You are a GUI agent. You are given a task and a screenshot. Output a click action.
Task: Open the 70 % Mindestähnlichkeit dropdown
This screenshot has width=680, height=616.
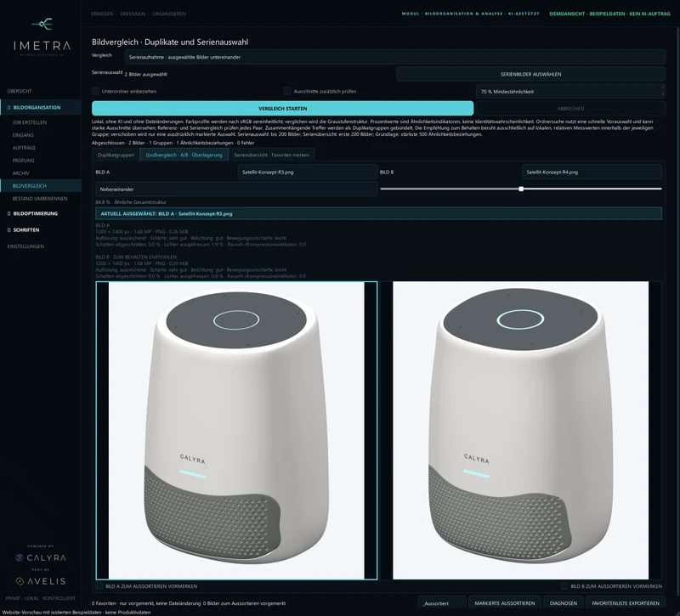[570, 92]
